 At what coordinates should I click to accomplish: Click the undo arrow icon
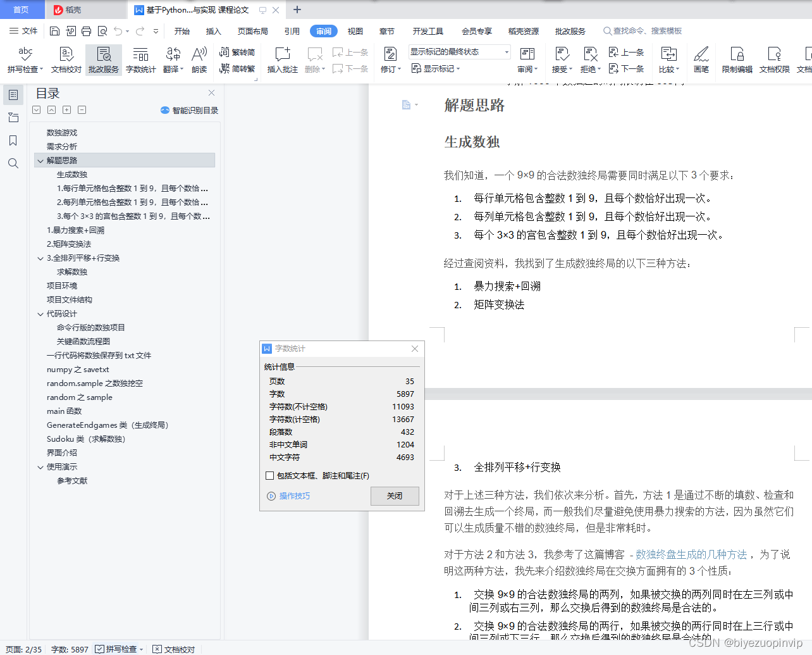point(118,31)
